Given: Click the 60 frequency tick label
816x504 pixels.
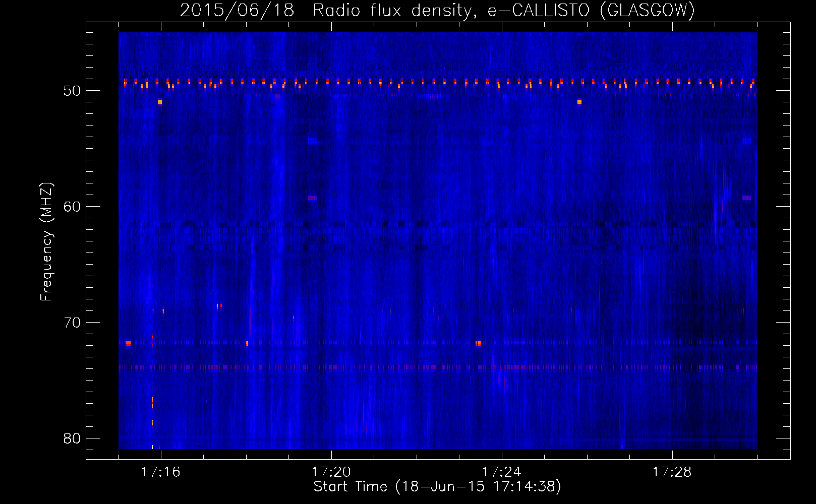Looking at the screenshot, I should 72,207.
